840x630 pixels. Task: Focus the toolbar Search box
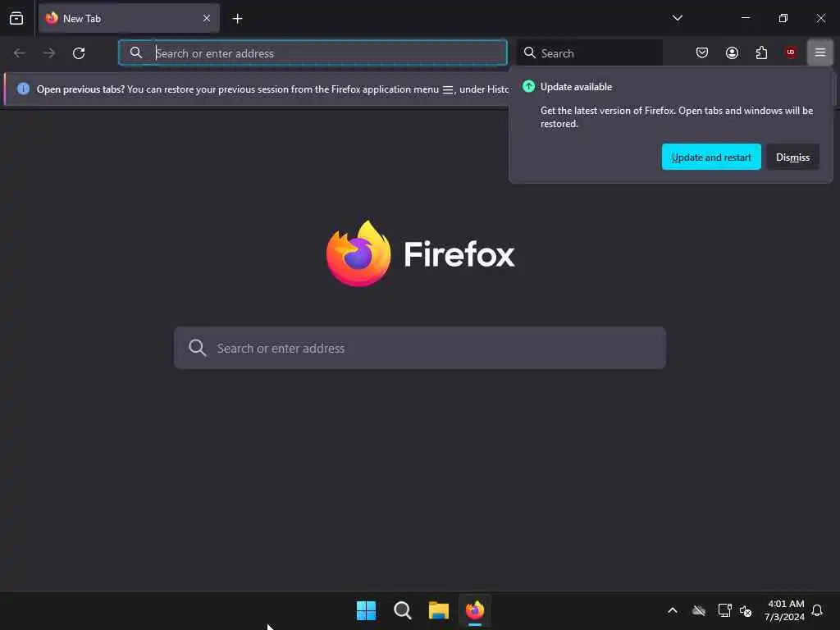point(589,52)
